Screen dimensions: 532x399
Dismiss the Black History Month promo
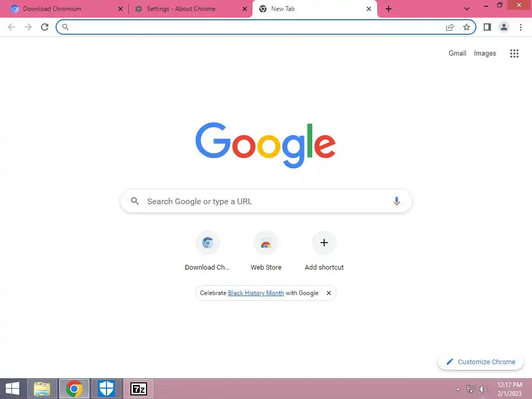click(328, 293)
